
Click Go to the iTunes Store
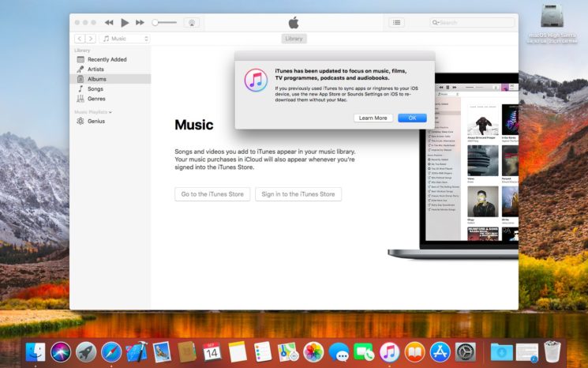pyautogui.click(x=212, y=194)
